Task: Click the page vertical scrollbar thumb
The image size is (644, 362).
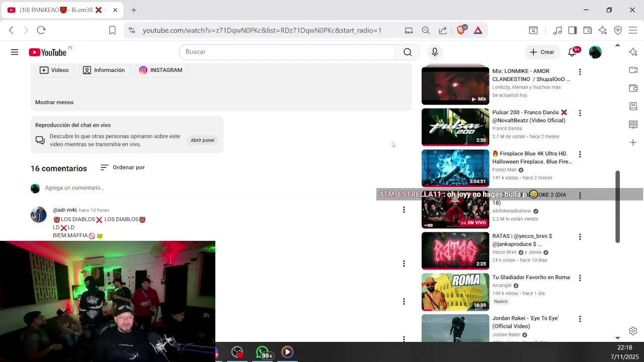Action: [x=617, y=207]
